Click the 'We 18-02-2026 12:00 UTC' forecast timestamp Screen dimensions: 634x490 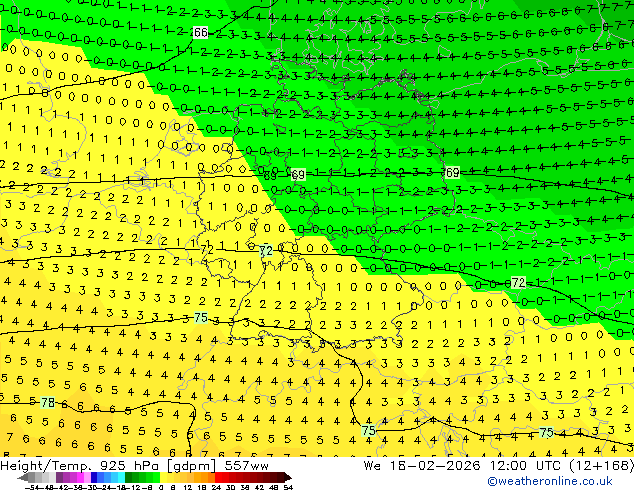(x=464, y=466)
